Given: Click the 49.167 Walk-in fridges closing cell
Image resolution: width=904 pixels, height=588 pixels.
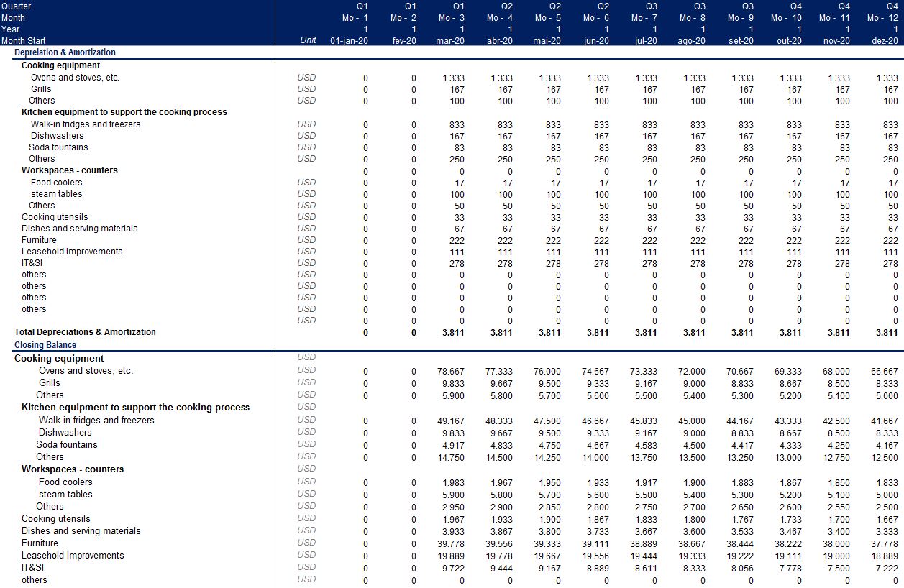Looking at the screenshot, I should click(x=451, y=421).
